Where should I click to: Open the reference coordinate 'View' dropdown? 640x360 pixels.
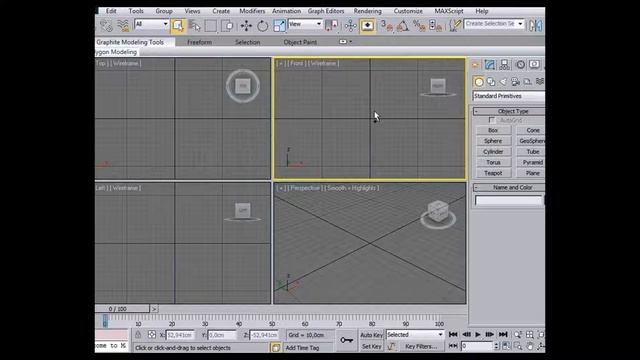click(305, 24)
